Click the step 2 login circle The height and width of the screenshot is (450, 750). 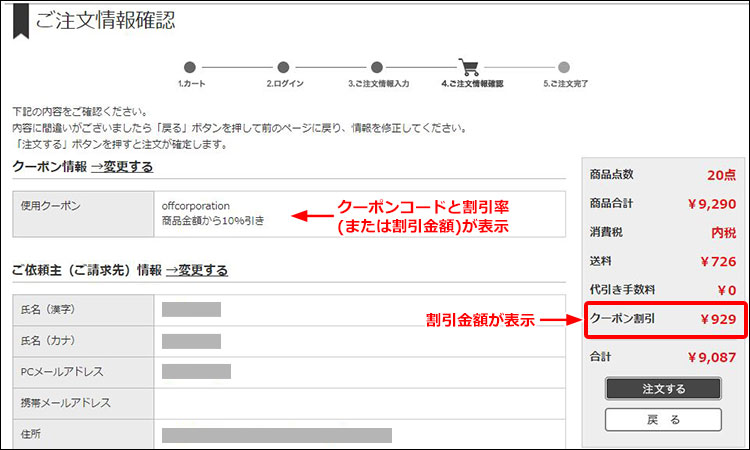click(284, 67)
